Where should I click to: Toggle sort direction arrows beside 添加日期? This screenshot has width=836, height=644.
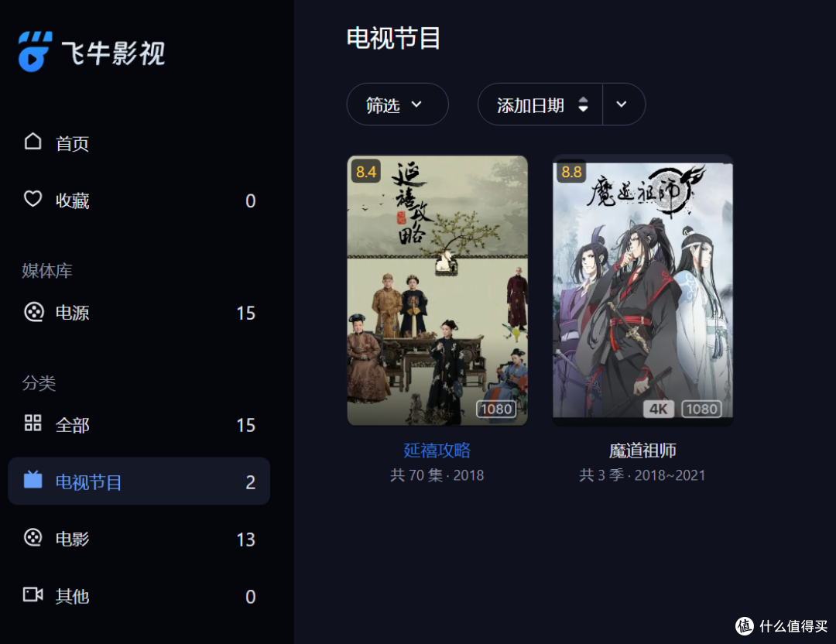584,104
